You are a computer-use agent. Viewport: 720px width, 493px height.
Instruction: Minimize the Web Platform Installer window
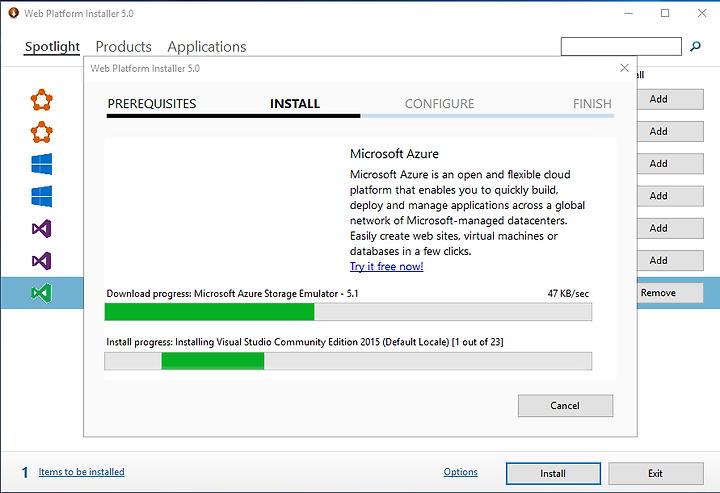(629, 13)
